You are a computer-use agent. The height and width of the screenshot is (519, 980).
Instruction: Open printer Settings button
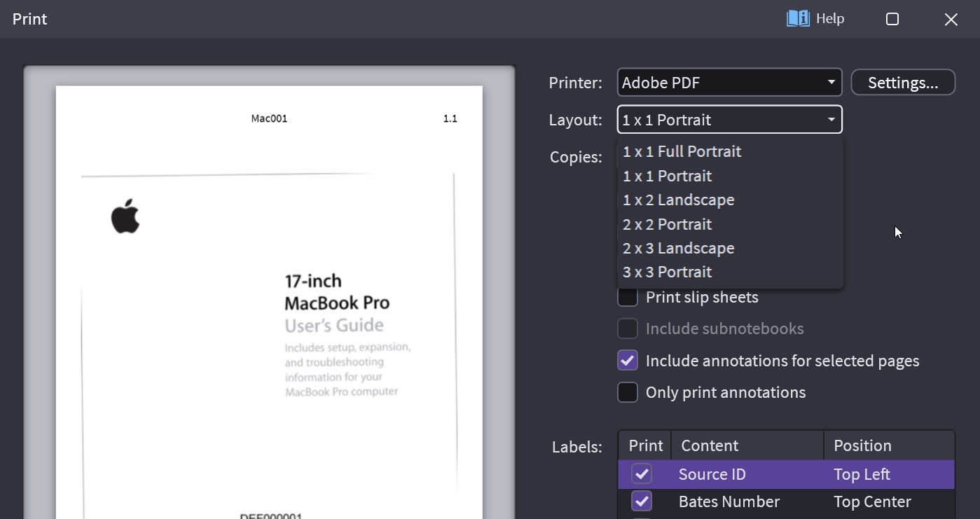[x=902, y=83]
